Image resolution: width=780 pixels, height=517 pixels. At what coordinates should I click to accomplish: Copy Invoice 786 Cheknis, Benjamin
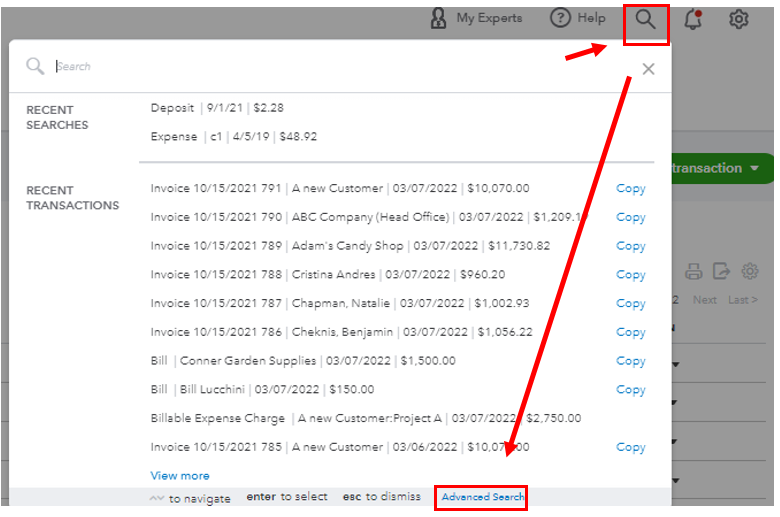630,332
